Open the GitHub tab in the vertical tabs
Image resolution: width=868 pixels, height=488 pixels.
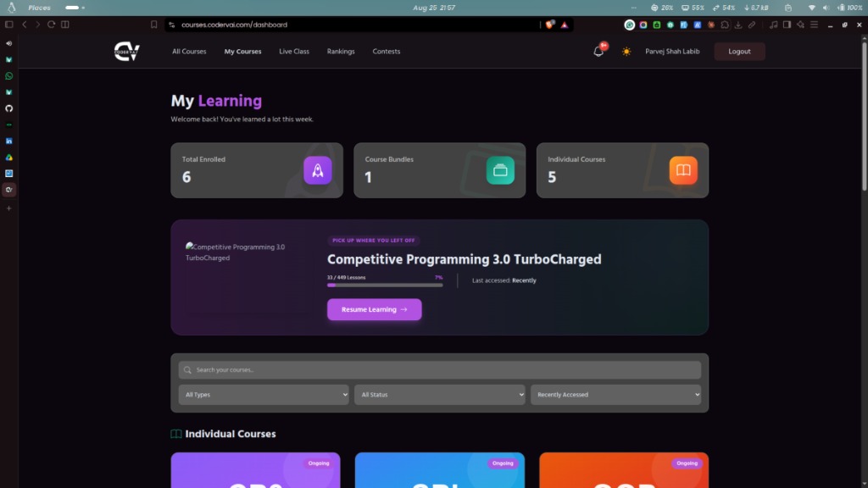click(8, 108)
